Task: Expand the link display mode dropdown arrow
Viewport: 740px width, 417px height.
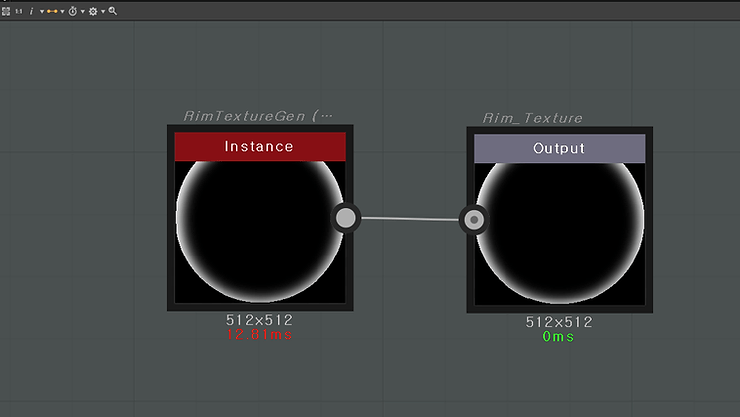Action: [63, 11]
